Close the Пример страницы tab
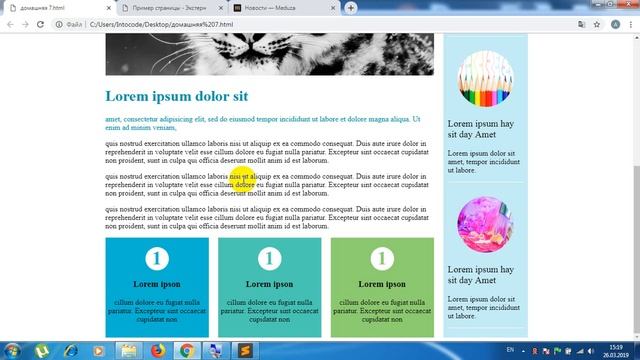The width and height of the screenshot is (640, 360). [221, 8]
